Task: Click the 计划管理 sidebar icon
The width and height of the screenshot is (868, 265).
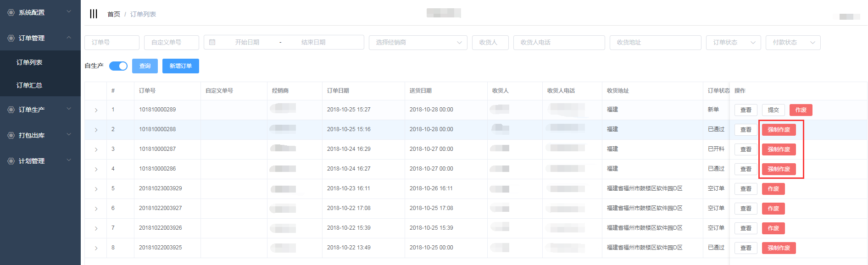Action: pos(11,161)
